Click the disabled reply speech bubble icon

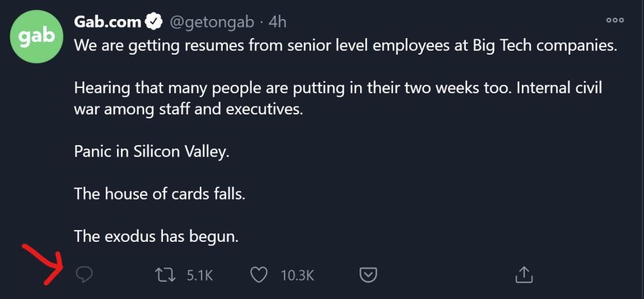click(84, 275)
